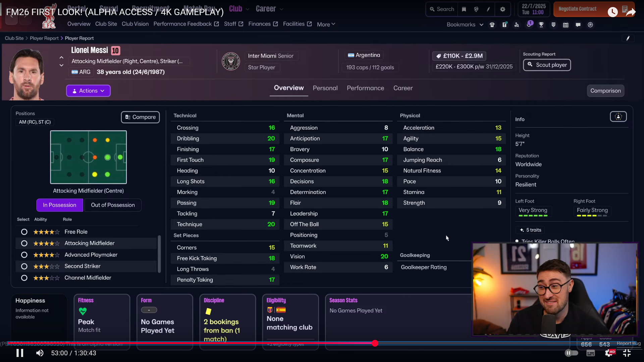Expand the Actions dropdown button
Viewport: 644px width, 362px height.
88,91
